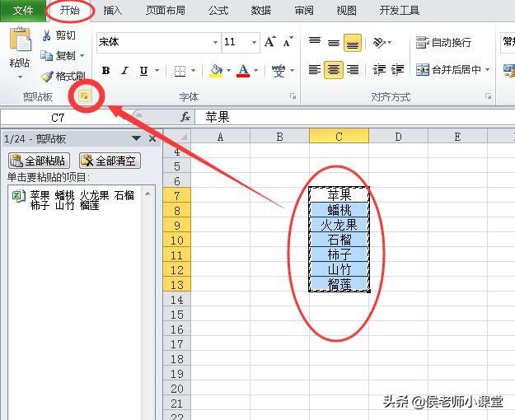The image size is (515, 420).
Task: Click the Paste clipboard icon
Action: coord(20,40)
